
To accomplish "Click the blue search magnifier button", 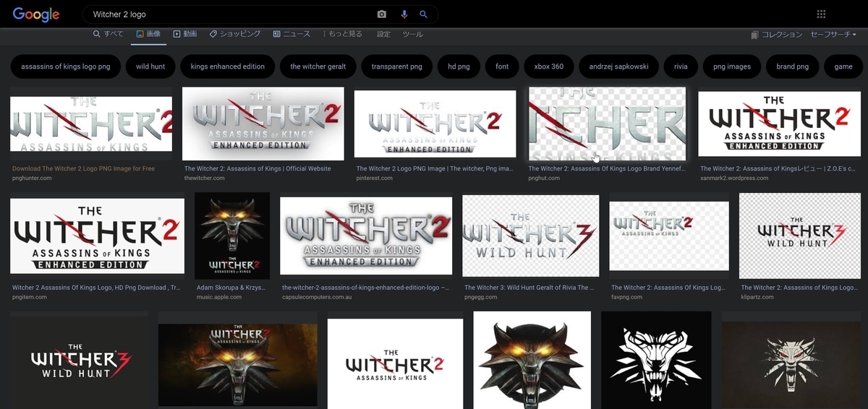I will point(424,14).
